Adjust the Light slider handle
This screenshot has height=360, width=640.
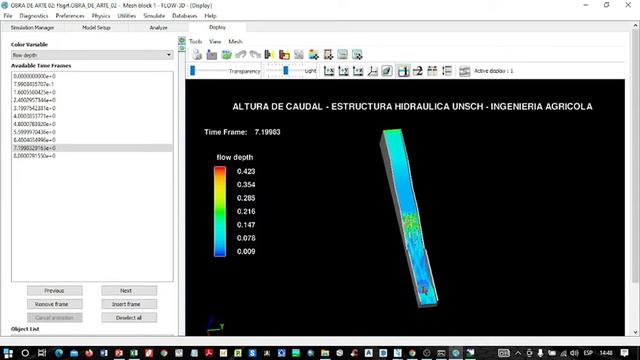286,71
